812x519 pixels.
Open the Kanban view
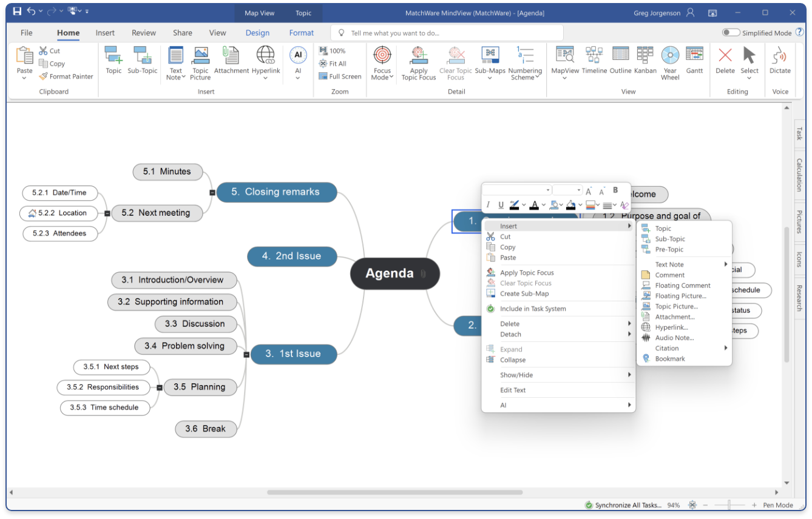point(645,60)
